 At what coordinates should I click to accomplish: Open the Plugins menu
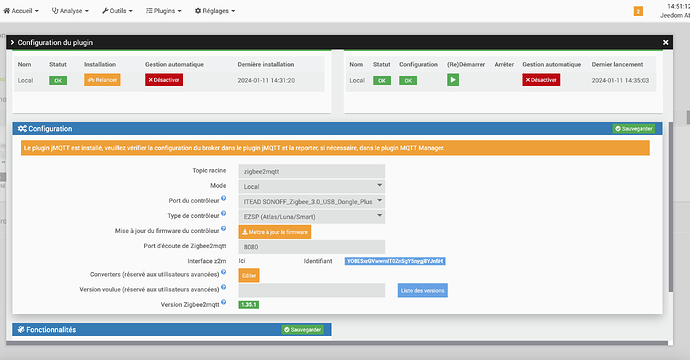(164, 11)
